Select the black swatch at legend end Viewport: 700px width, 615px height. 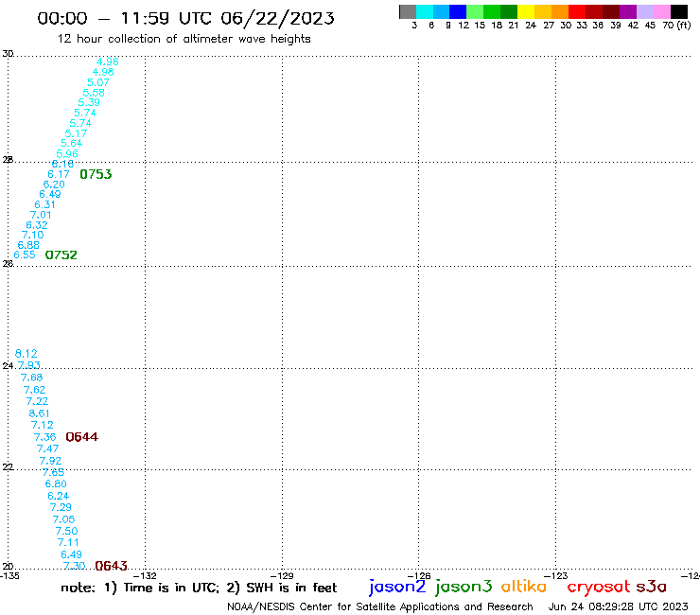click(x=679, y=11)
